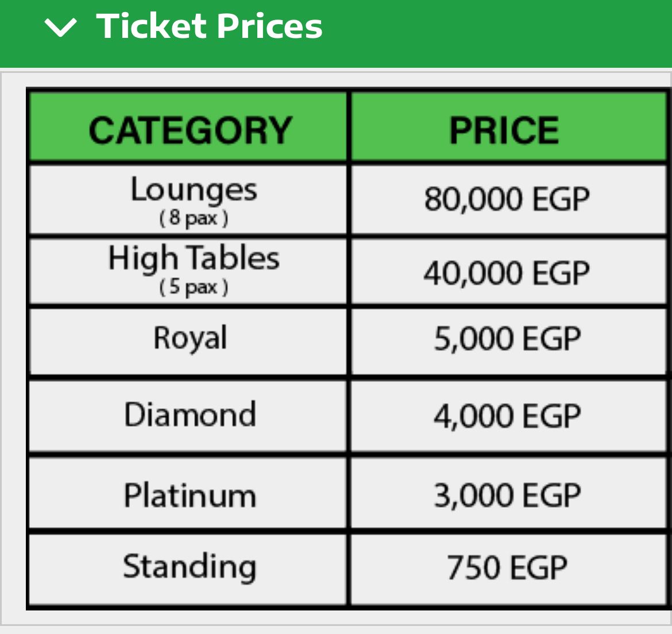Click the 5,000 EGP price
The image size is (672, 634).
point(507,339)
